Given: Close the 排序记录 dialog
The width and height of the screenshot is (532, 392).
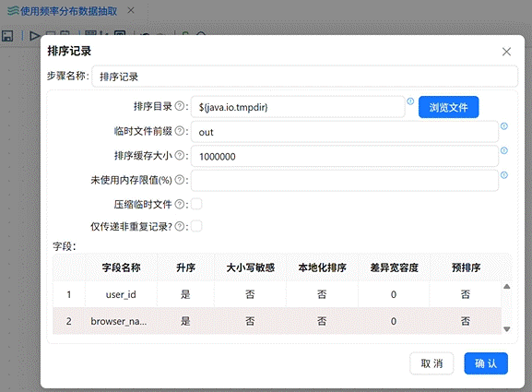Looking at the screenshot, I should pyautogui.click(x=506, y=52).
